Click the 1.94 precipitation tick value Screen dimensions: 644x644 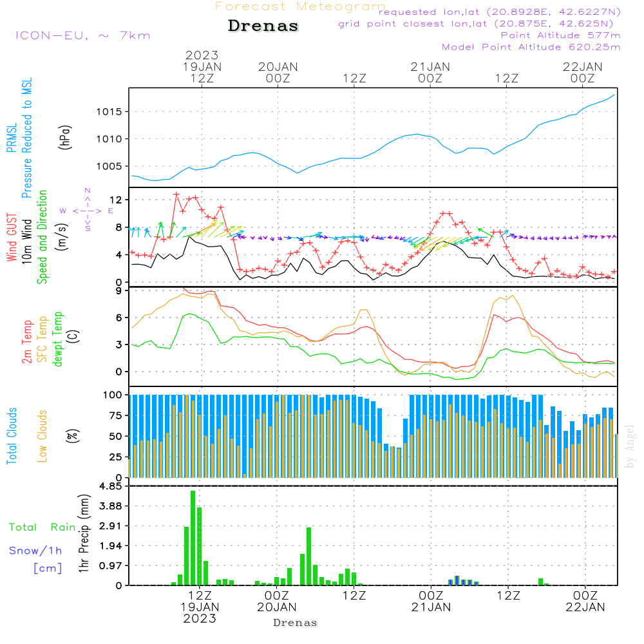tap(111, 546)
